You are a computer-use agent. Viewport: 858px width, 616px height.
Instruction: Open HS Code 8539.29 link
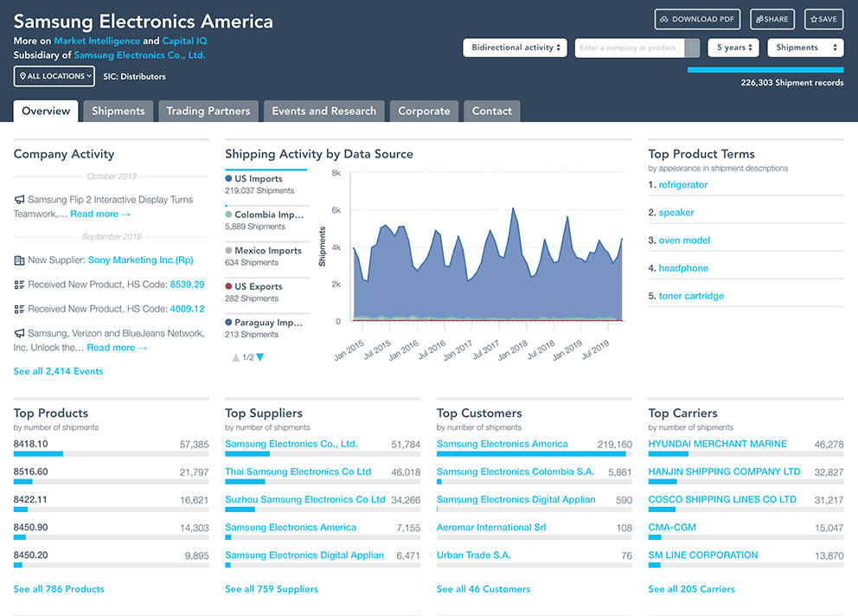click(187, 285)
